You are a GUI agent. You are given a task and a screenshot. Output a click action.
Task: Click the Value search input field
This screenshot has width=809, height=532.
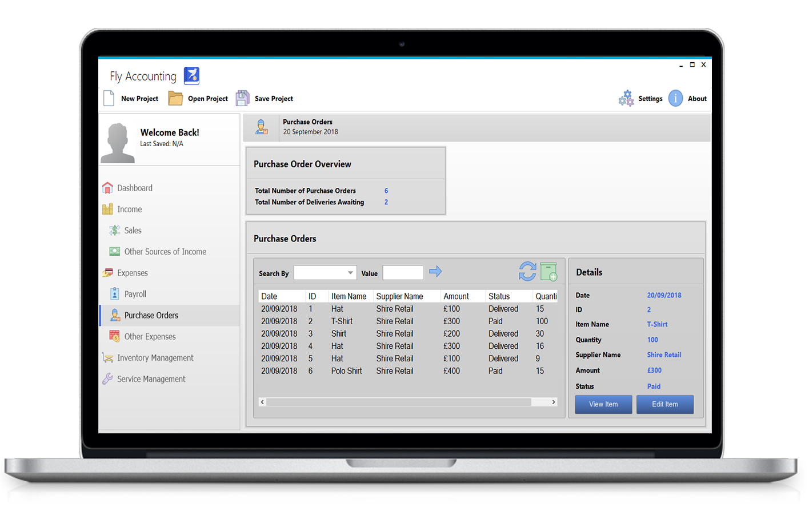(x=403, y=273)
